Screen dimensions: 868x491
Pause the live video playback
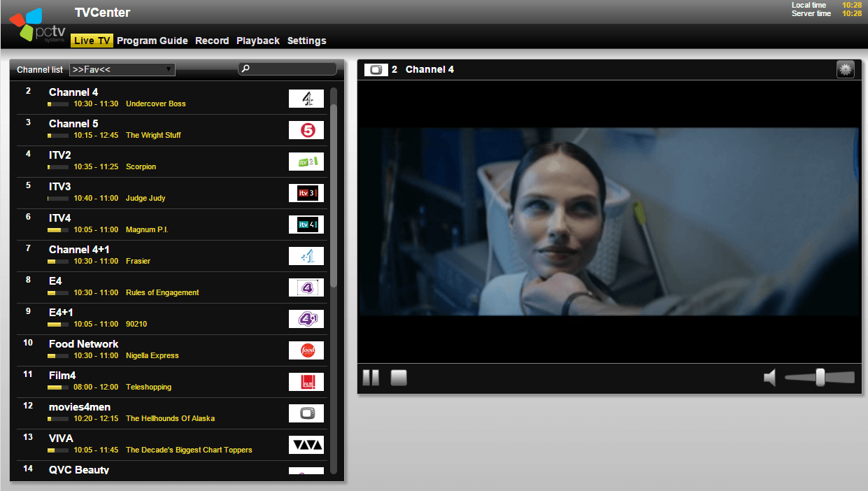pyautogui.click(x=371, y=378)
